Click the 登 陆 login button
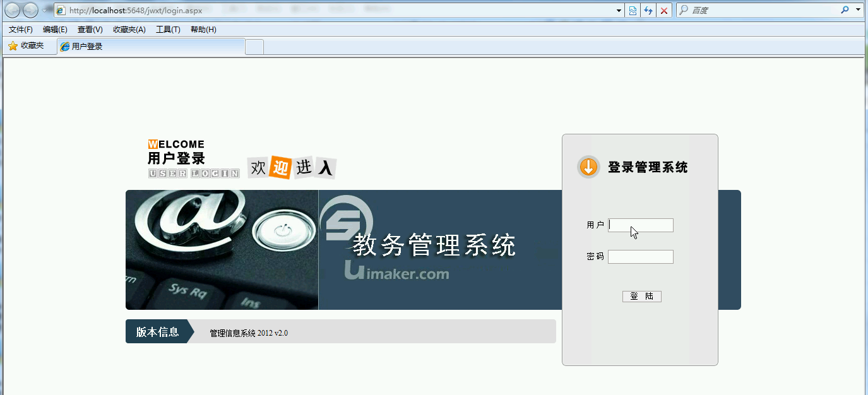Screen dimensions: 868x395 (x=642, y=297)
